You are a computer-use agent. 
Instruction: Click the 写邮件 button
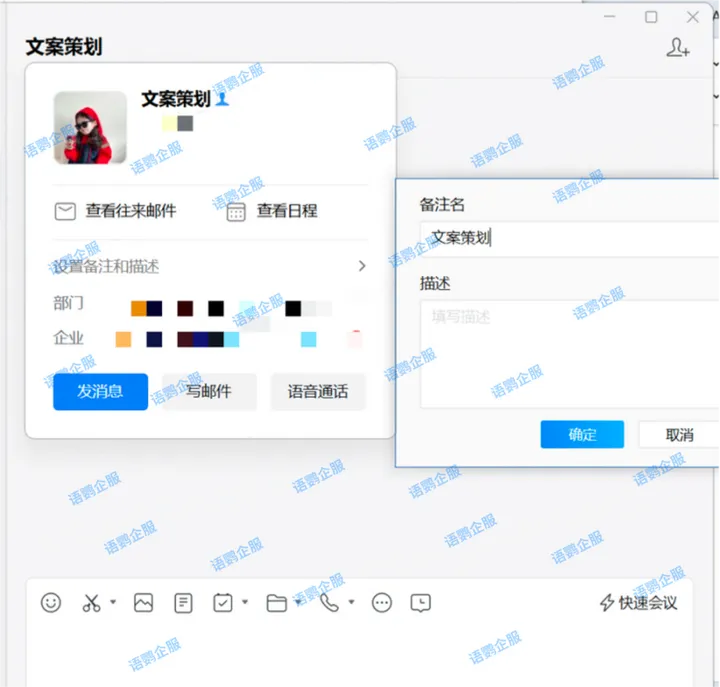point(209,392)
